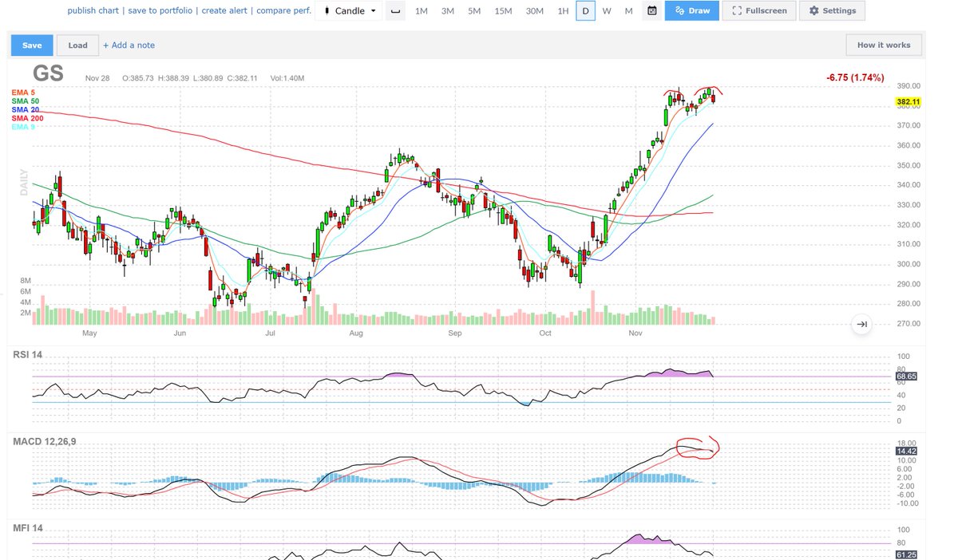Select the 5M interval
The image size is (958, 560).
tap(474, 11)
